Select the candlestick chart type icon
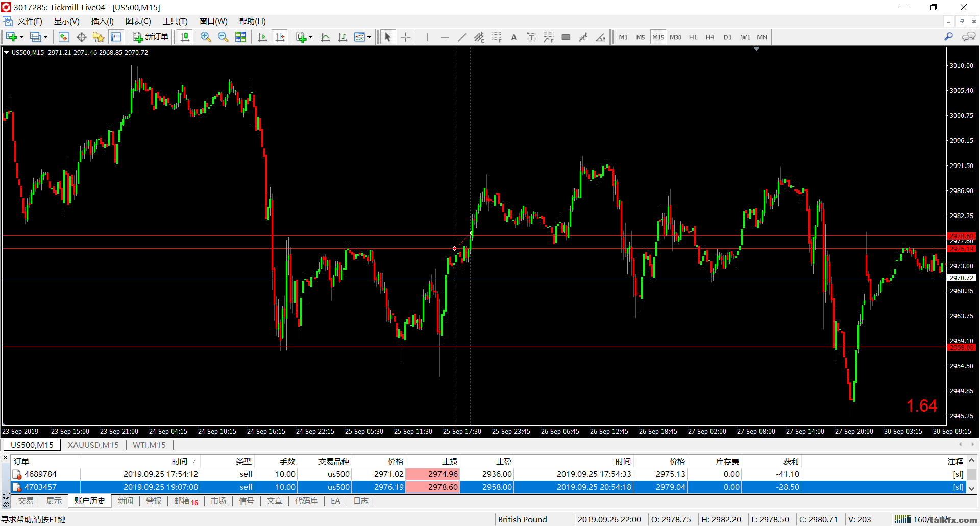This screenshot has height=526, width=980. point(185,37)
